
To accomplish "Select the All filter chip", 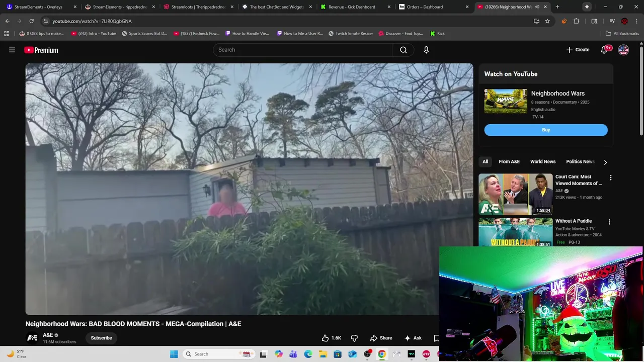I will 485,162.
